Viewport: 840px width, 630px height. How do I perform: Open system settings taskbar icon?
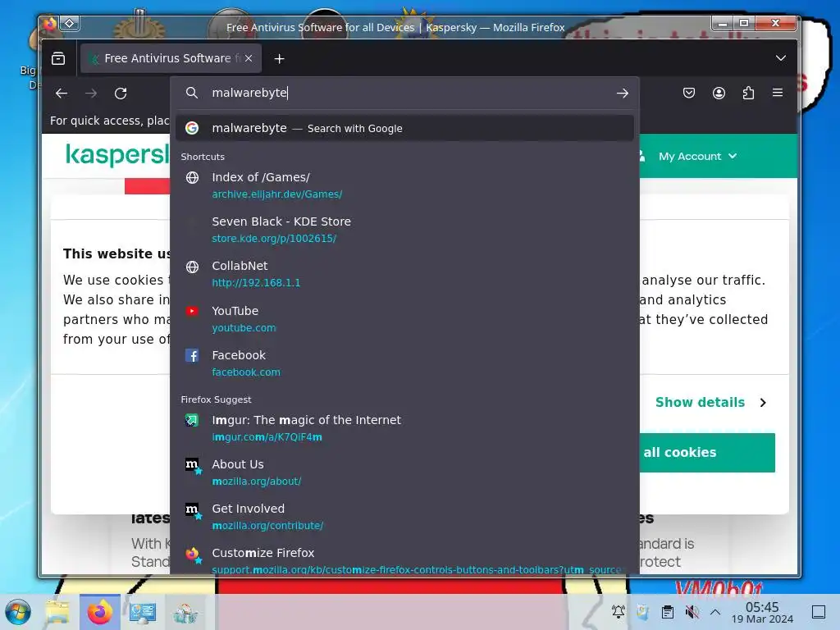point(143,612)
